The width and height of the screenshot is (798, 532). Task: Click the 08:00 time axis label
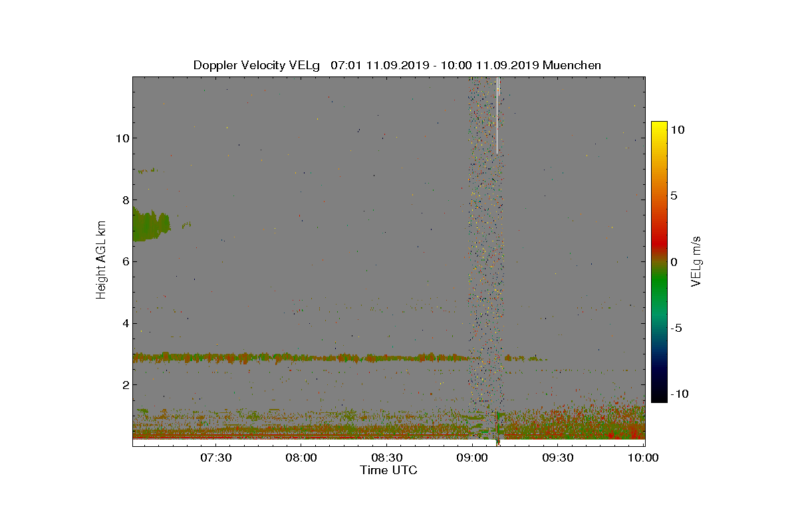coord(301,458)
